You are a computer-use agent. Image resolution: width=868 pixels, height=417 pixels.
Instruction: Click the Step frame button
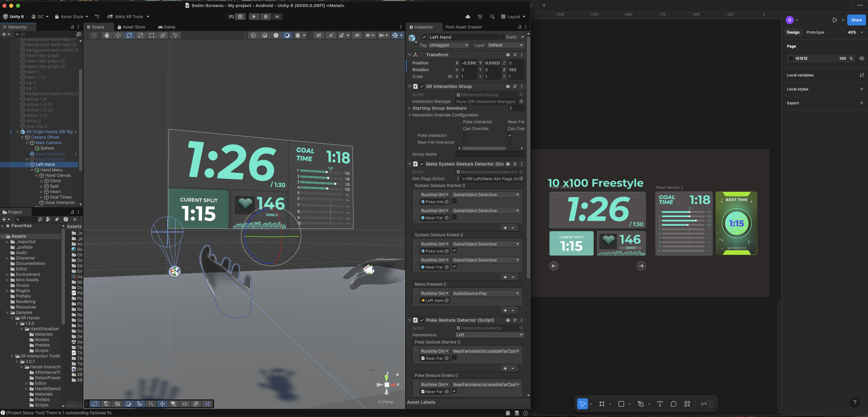pos(277,17)
